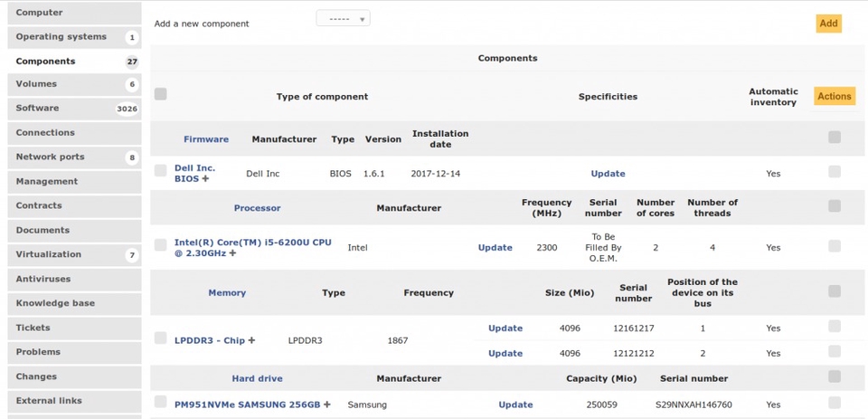Check the PM951NVMe SAMSUNG row left checkbox
The height and width of the screenshot is (419, 868).
click(161, 401)
